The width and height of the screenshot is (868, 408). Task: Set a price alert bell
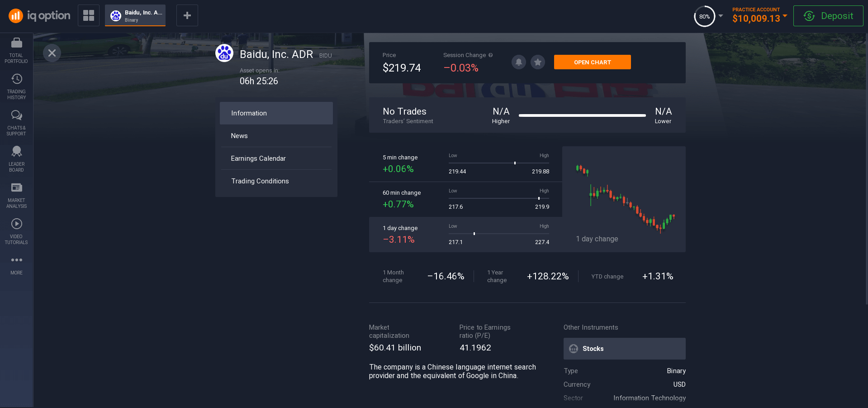point(519,62)
